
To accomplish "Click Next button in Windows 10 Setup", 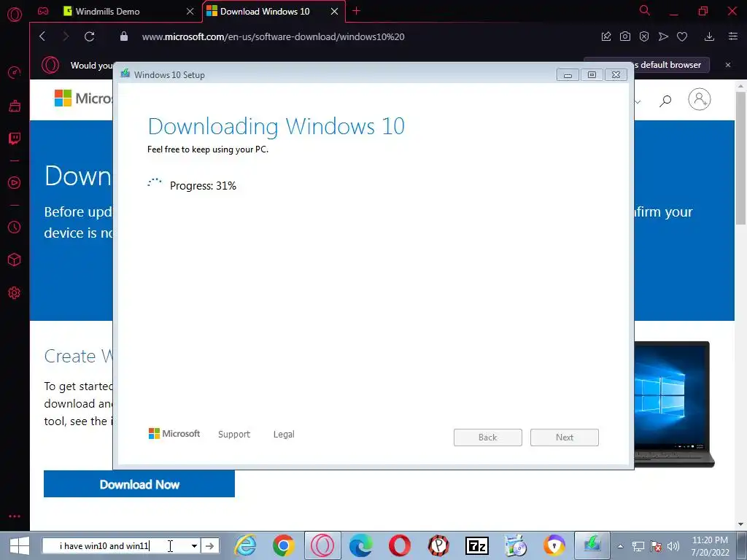I will pyautogui.click(x=565, y=437).
